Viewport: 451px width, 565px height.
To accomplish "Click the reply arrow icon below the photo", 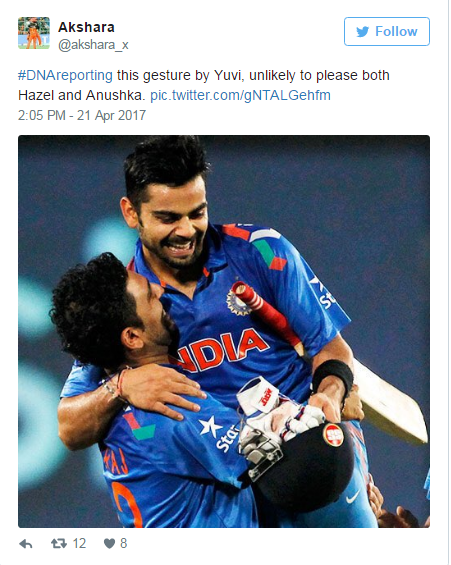I will 26,543.
